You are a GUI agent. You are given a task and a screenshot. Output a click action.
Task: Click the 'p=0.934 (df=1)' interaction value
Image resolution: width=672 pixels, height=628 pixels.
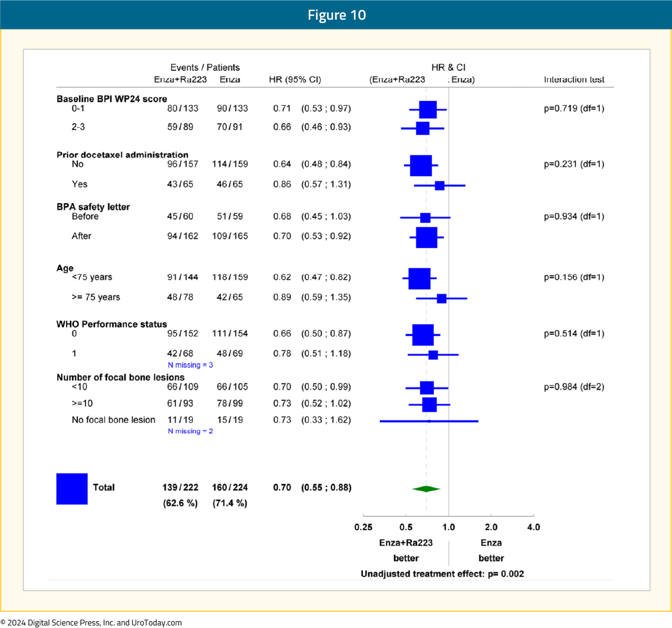click(x=574, y=216)
